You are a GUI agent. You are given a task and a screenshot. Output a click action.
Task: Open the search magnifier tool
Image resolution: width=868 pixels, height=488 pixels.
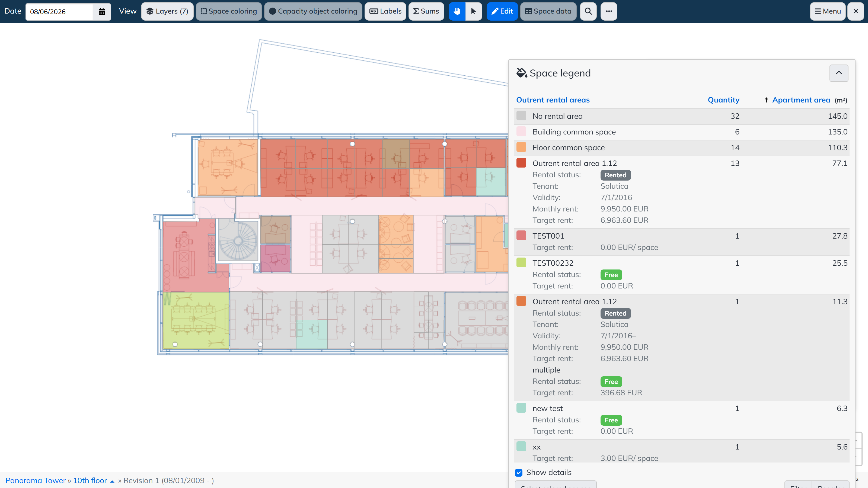(588, 11)
